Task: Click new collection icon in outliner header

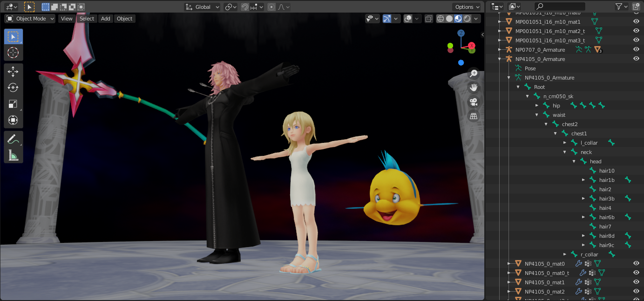Action: click(x=637, y=7)
